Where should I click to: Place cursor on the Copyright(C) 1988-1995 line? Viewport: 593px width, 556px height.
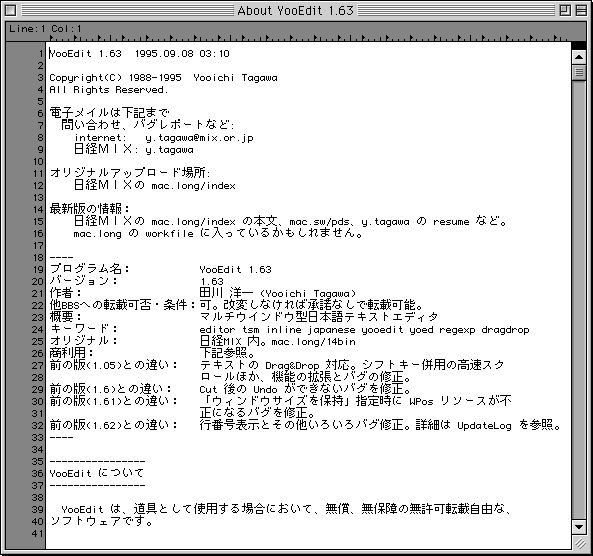163,78
